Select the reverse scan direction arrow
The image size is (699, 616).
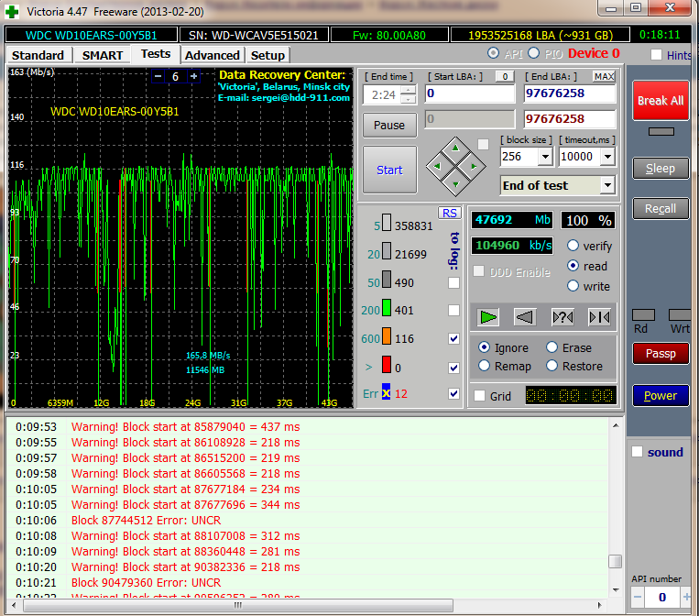[x=525, y=317]
